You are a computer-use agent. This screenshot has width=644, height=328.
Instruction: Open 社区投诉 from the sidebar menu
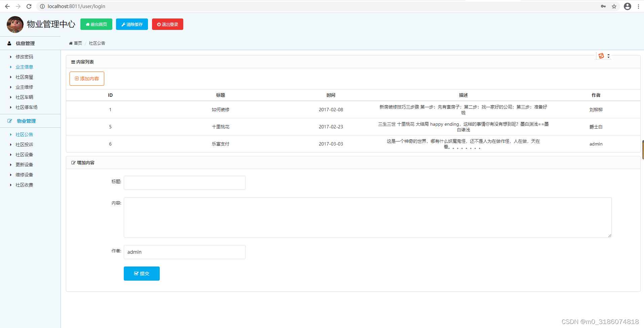(x=24, y=144)
